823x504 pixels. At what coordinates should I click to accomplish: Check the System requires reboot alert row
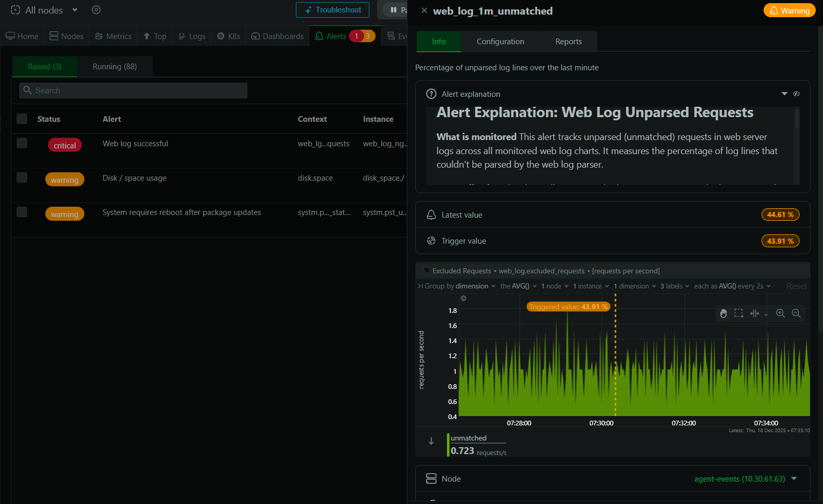[22, 211]
